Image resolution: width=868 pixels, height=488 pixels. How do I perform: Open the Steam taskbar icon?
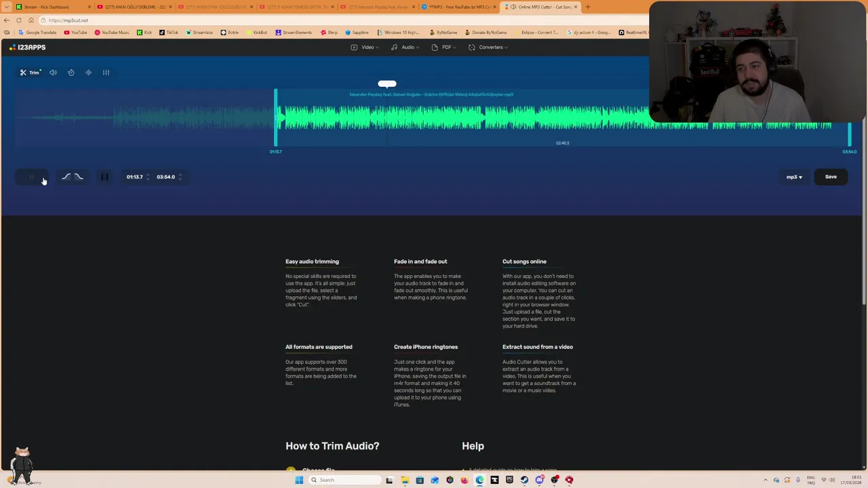pos(524,480)
